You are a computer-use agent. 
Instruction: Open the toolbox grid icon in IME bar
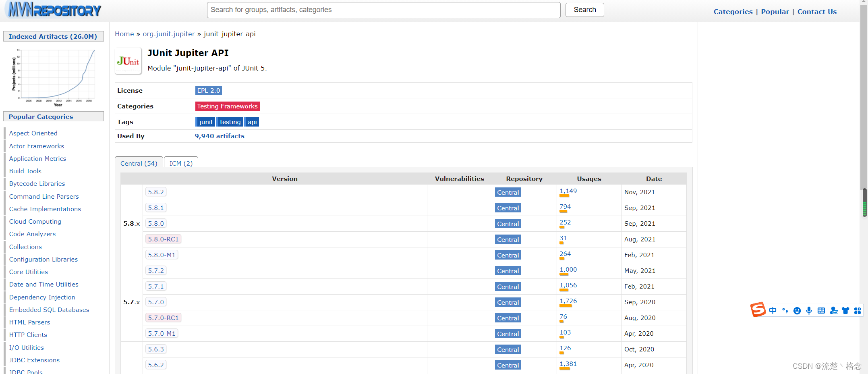tap(858, 310)
